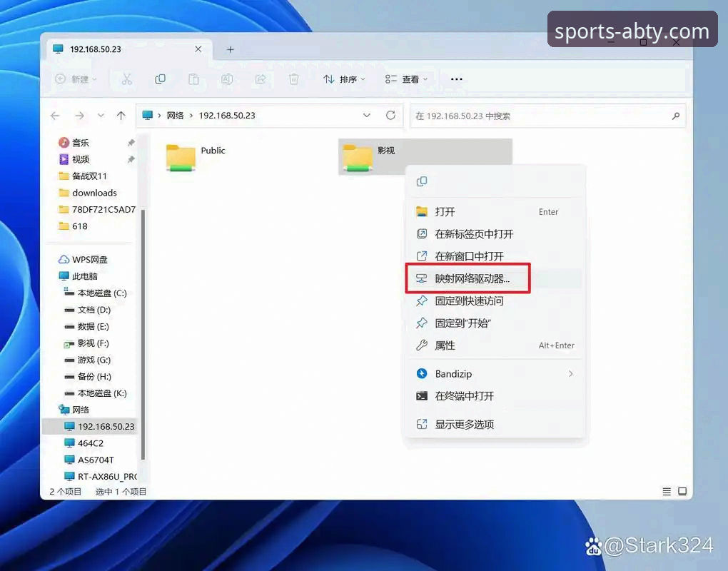Click the chevron after 网络 in address bar

click(x=191, y=116)
